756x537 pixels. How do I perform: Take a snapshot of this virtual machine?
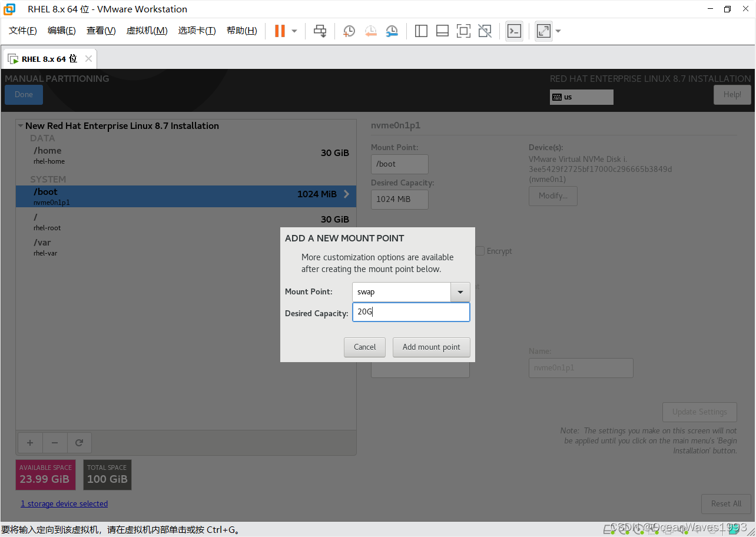(x=349, y=31)
